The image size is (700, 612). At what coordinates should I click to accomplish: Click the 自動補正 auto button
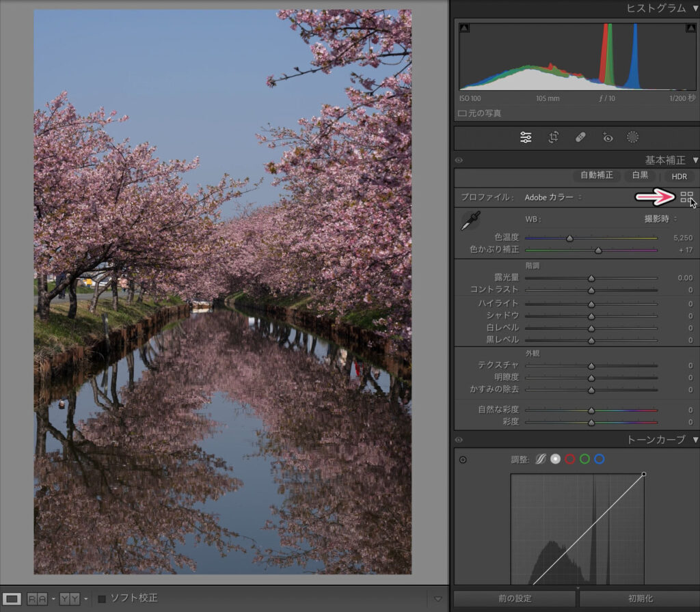(x=597, y=176)
